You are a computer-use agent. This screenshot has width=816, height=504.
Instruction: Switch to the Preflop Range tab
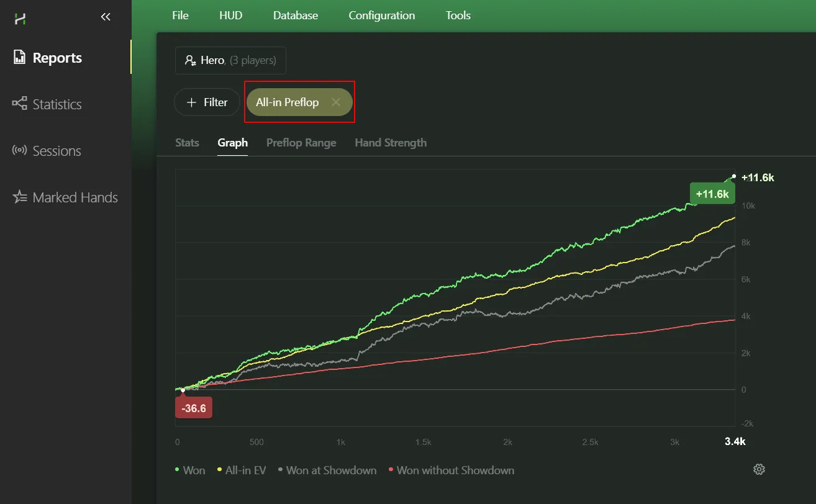click(x=301, y=143)
